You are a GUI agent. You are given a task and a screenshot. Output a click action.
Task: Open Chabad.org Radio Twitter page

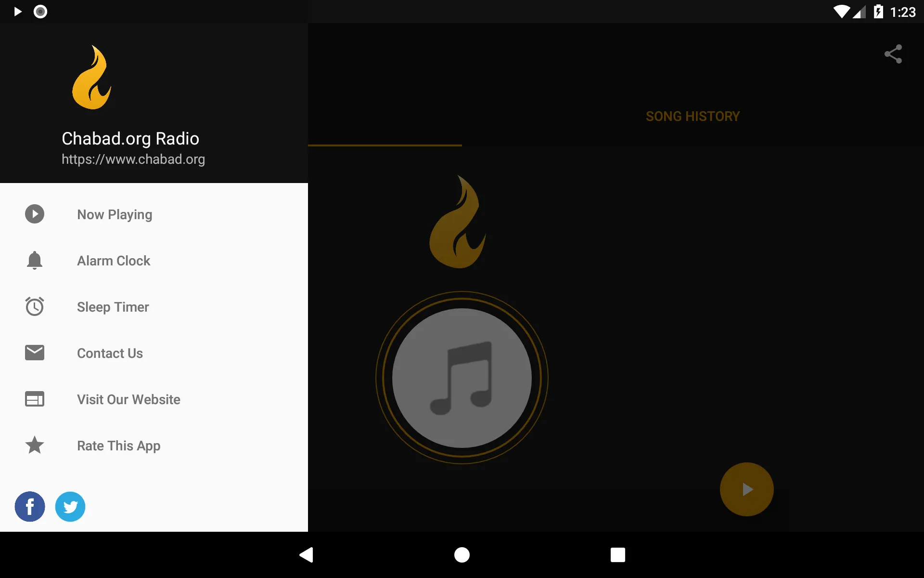(x=70, y=505)
